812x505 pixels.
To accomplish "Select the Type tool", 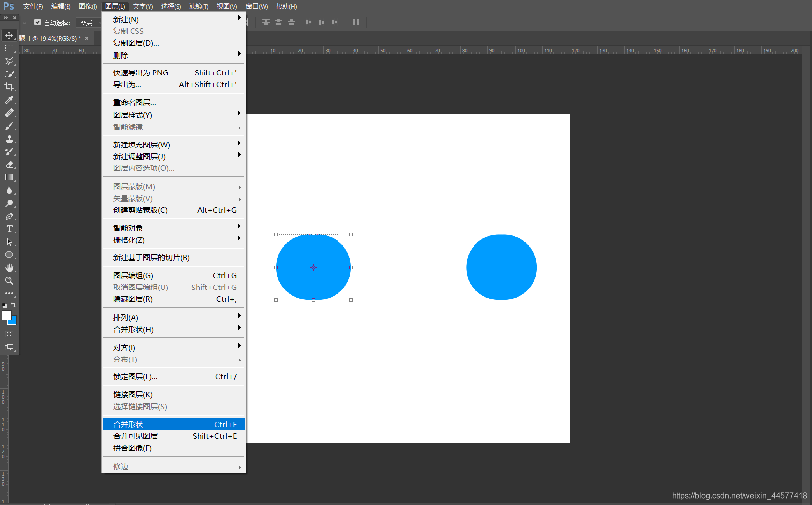I will [9, 229].
